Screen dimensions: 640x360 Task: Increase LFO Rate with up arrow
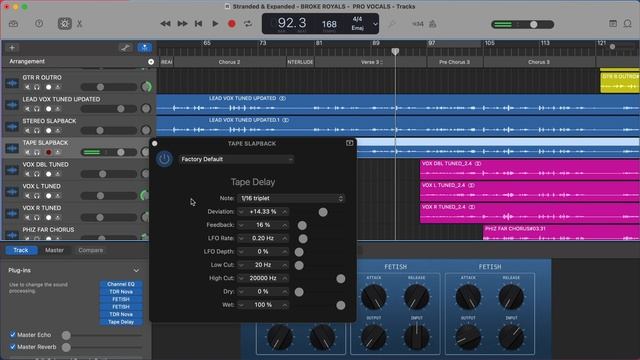point(284,238)
